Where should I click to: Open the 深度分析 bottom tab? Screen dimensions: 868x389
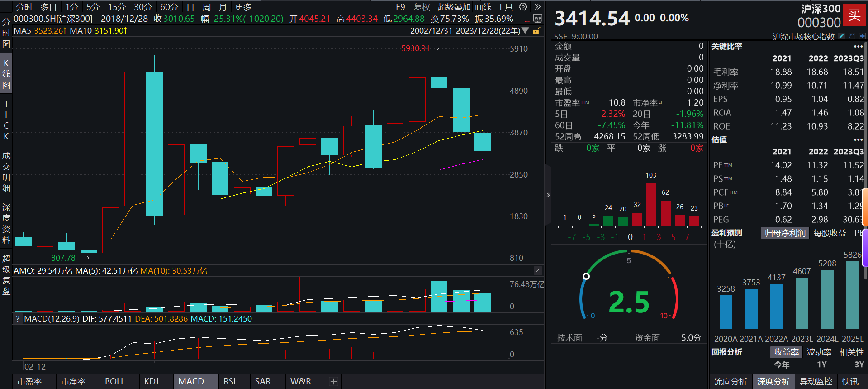pyautogui.click(x=773, y=382)
